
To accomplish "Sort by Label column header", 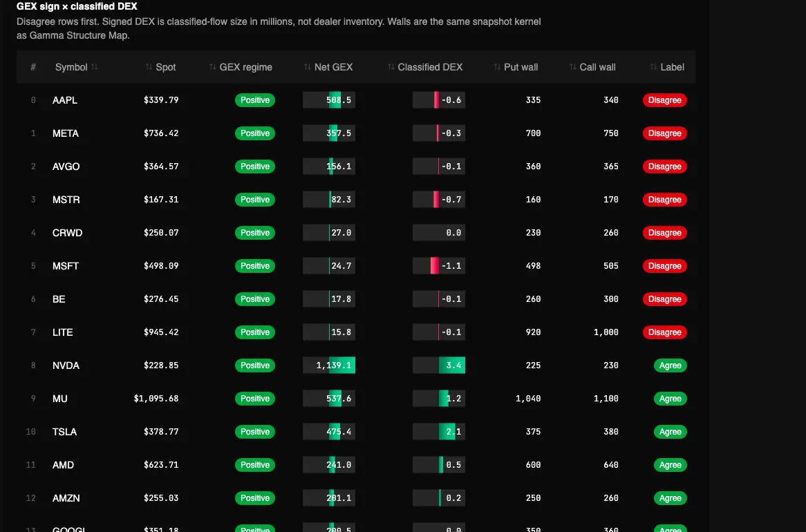I will [x=666, y=67].
